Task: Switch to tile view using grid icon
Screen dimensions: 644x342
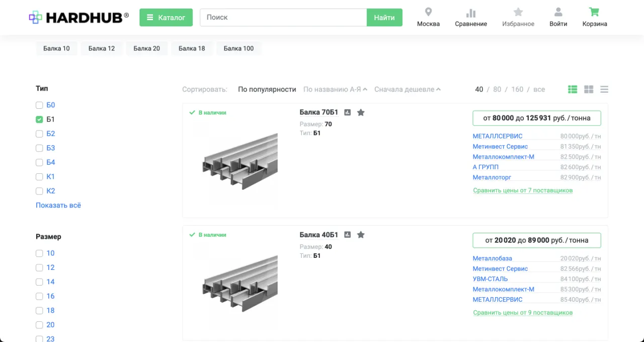Action: pyautogui.click(x=588, y=89)
